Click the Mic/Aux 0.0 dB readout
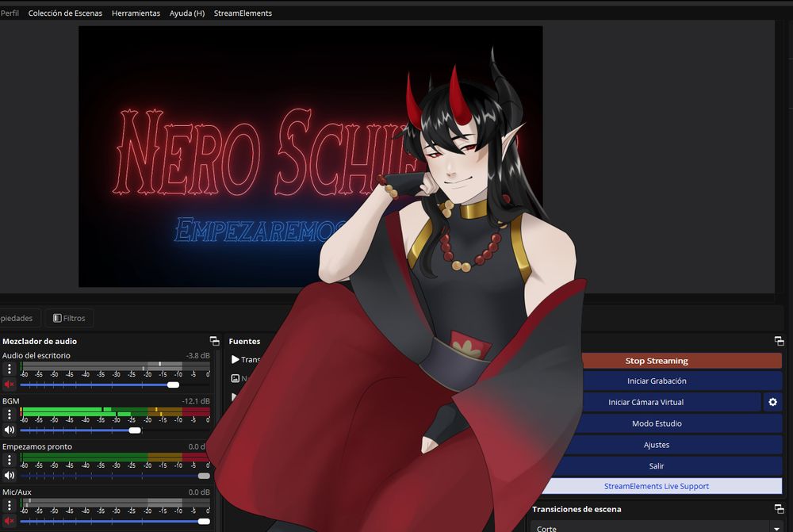Viewport: 793px width, 532px height. tap(199, 492)
